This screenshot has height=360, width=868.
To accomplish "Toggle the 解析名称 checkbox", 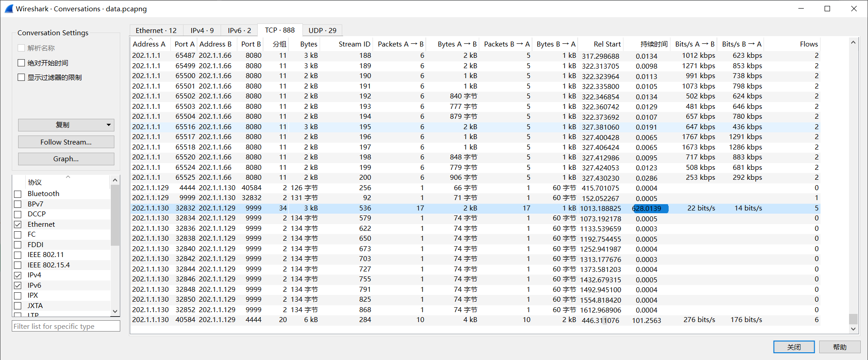I will tap(21, 48).
